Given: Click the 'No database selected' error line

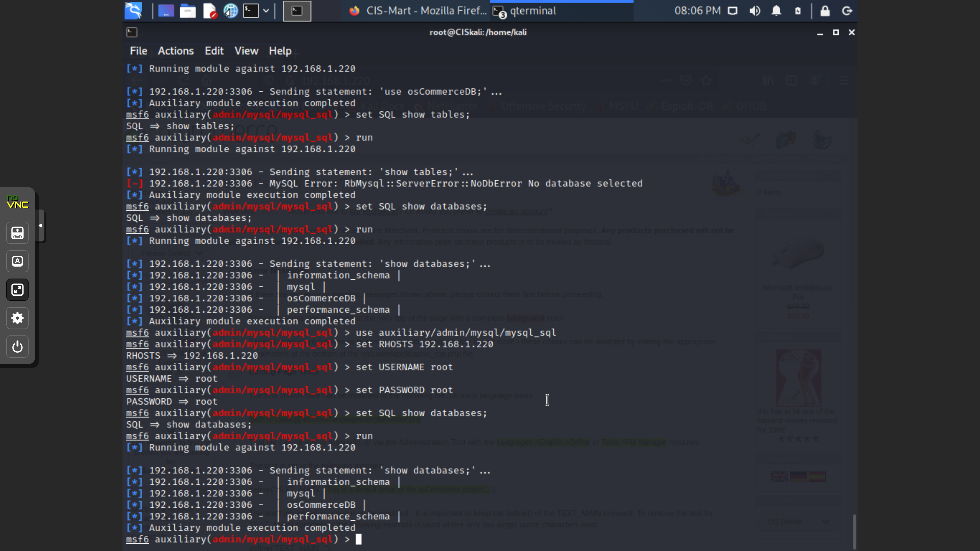Looking at the screenshot, I should click(x=384, y=184).
